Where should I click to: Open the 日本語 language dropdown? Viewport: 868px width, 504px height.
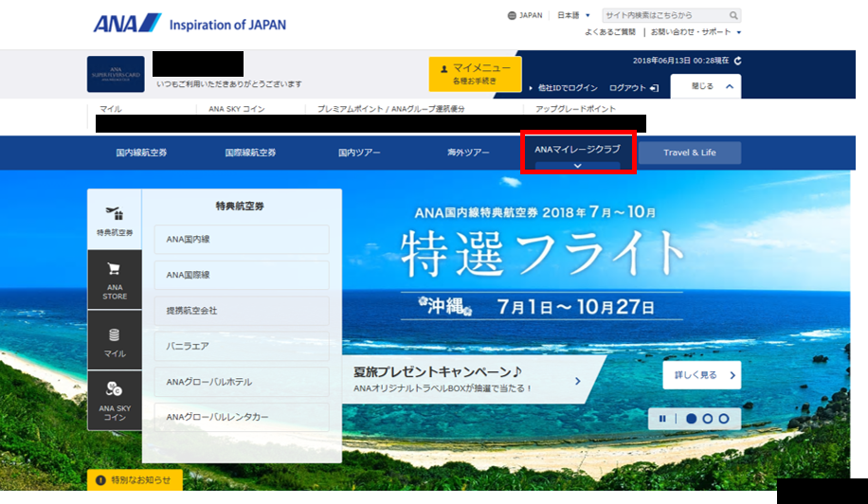click(x=573, y=15)
